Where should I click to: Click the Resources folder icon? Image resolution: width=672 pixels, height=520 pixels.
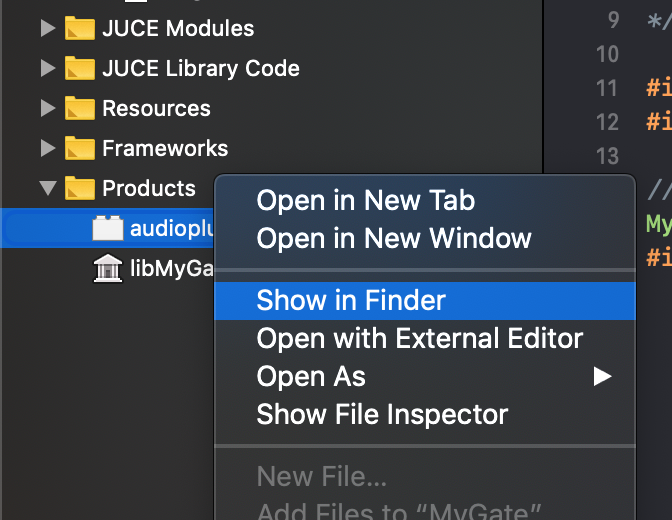tap(79, 109)
